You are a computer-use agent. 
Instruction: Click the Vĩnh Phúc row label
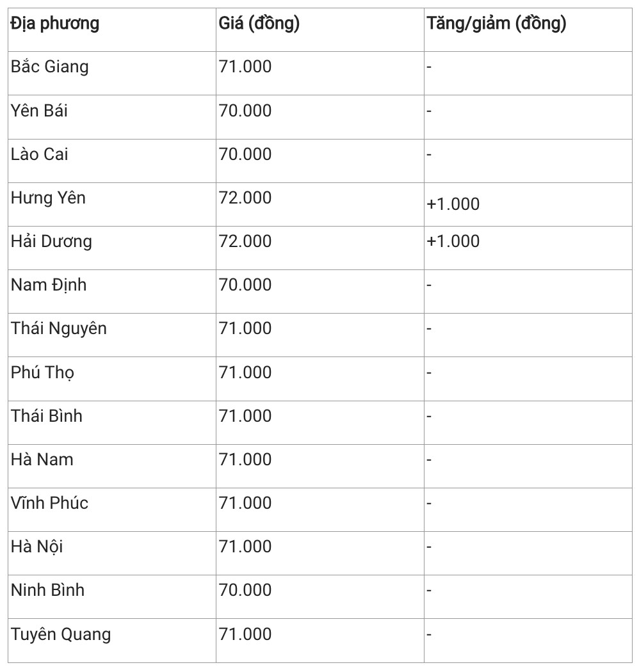pos(49,503)
